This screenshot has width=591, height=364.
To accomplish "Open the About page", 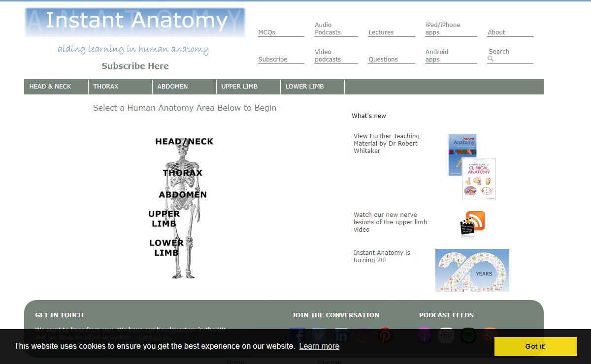I will click(x=496, y=32).
